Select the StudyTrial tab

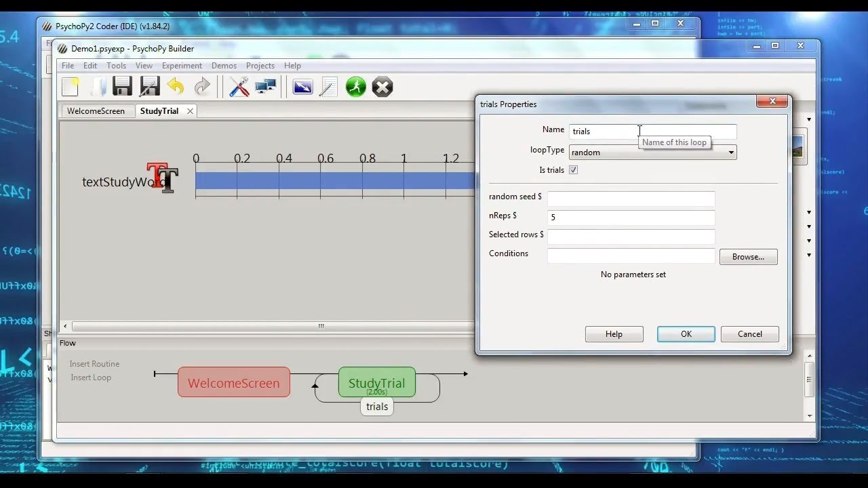159,111
